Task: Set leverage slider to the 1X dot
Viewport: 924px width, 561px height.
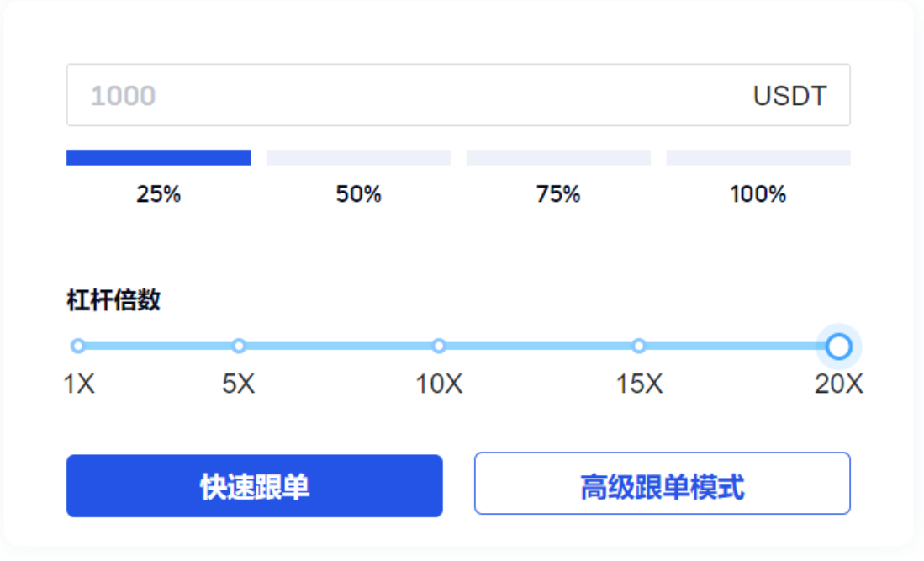Action: click(x=78, y=346)
